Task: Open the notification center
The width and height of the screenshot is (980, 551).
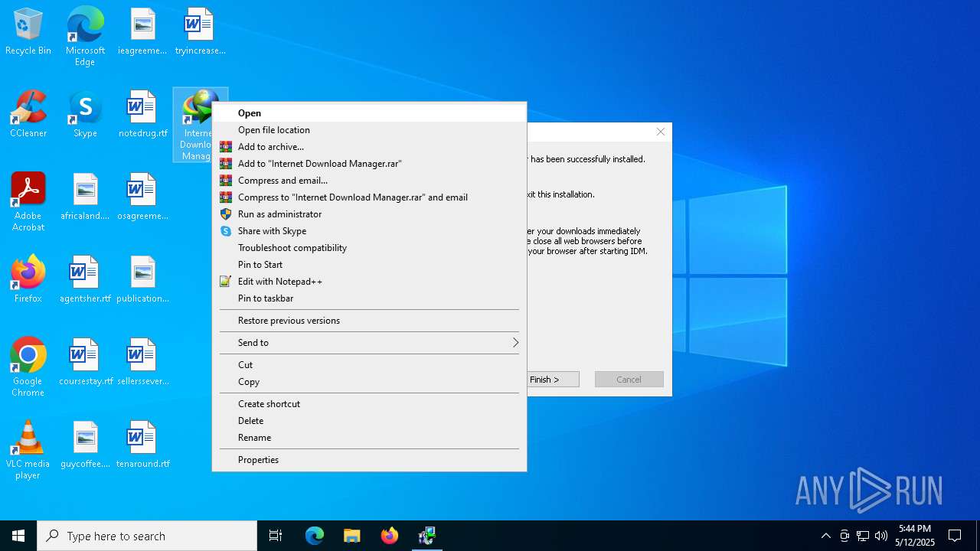Action: coord(955,536)
